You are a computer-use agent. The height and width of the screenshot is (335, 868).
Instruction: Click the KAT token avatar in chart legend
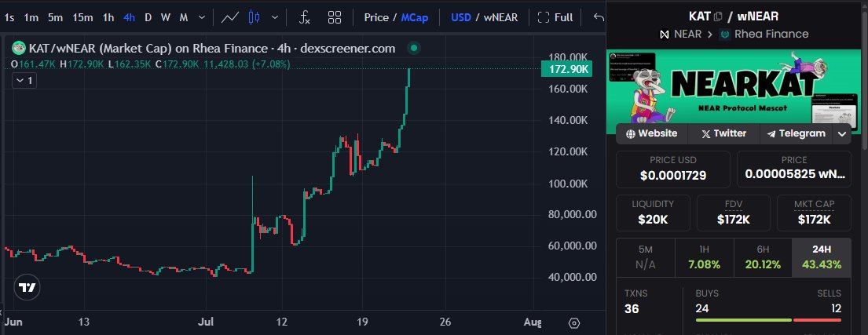coord(19,48)
